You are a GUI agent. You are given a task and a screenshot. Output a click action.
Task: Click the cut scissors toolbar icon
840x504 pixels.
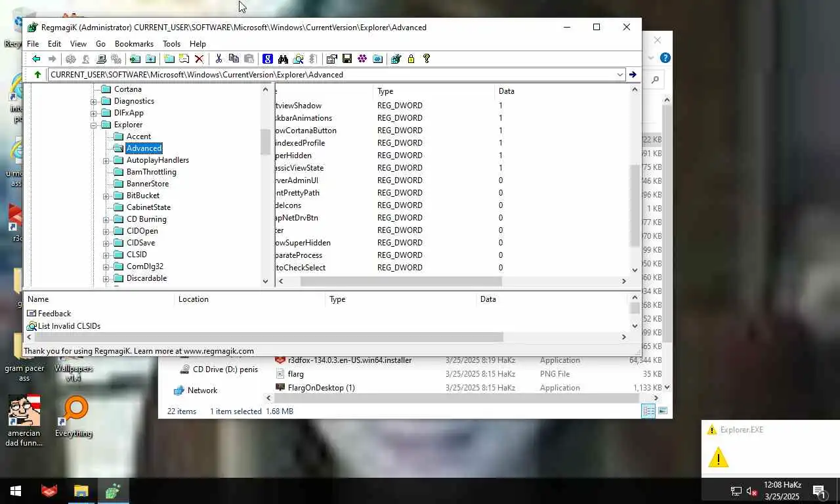tap(219, 59)
